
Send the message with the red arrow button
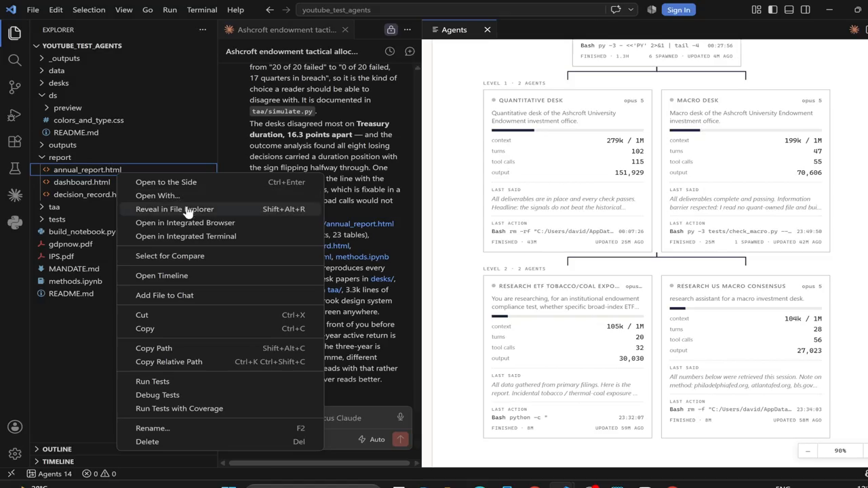(400, 439)
